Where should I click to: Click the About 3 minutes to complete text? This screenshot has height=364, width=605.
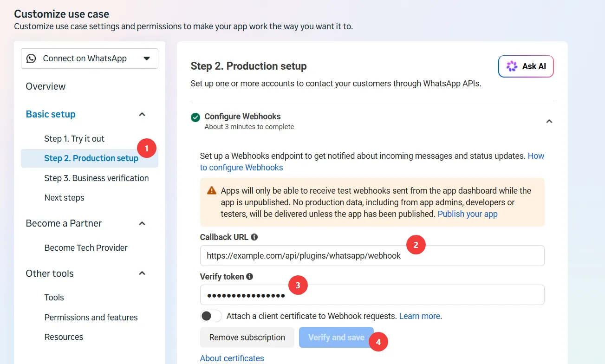[249, 127]
